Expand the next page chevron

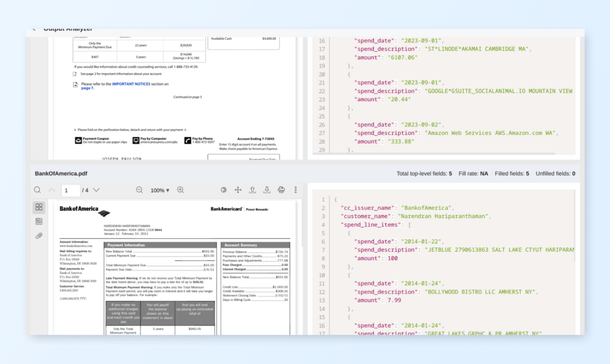(x=97, y=189)
